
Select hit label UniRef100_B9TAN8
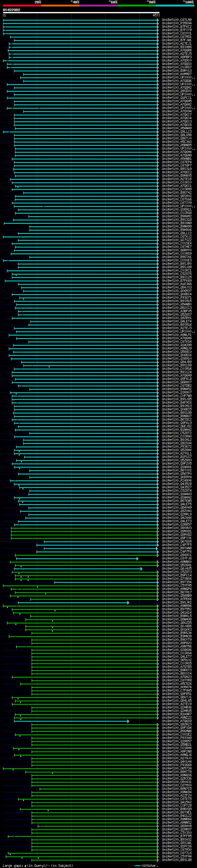tap(176, 548)
